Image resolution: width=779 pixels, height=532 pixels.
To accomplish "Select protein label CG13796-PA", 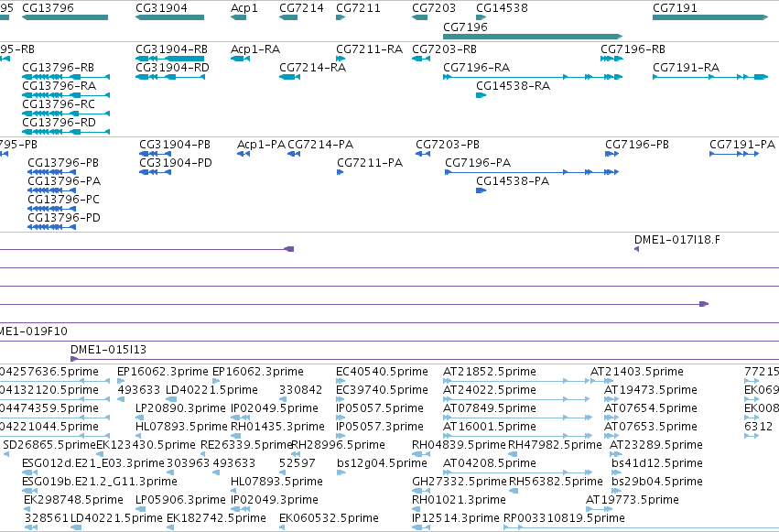I will click(x=64, y=181).
